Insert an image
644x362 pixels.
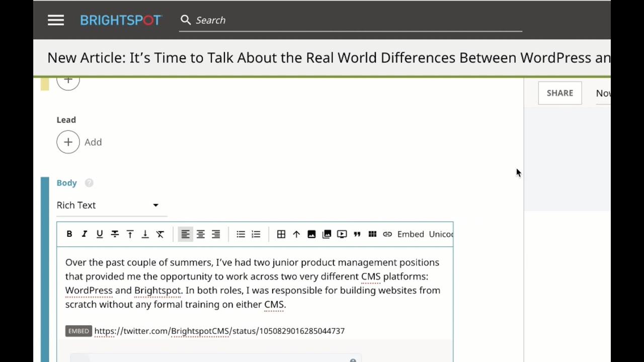click(x=311, y=234)
